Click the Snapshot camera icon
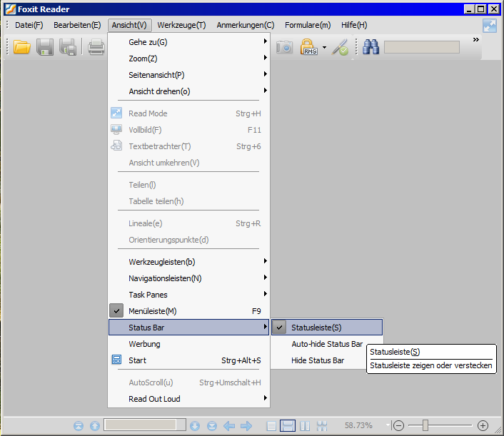504x436 pixels. tap(284, 47)
